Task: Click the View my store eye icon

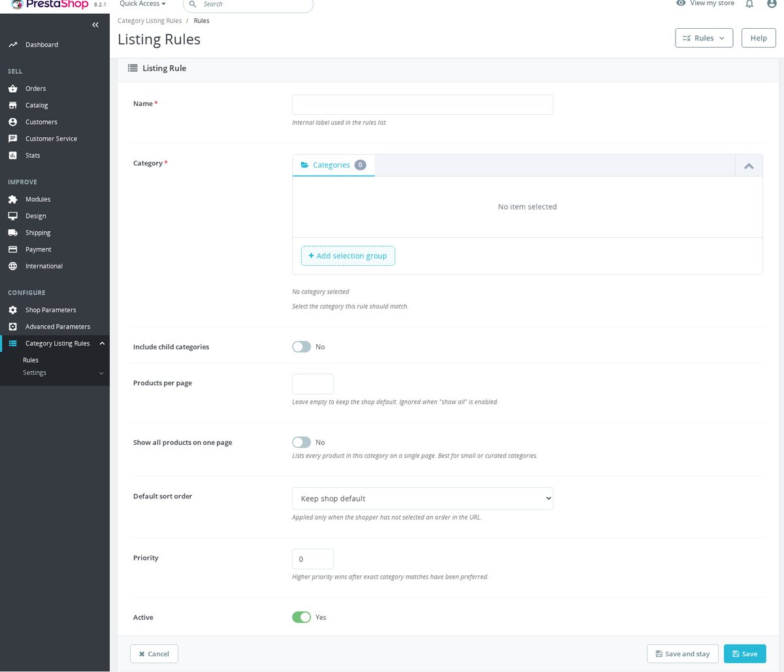Action: (681, 3)
